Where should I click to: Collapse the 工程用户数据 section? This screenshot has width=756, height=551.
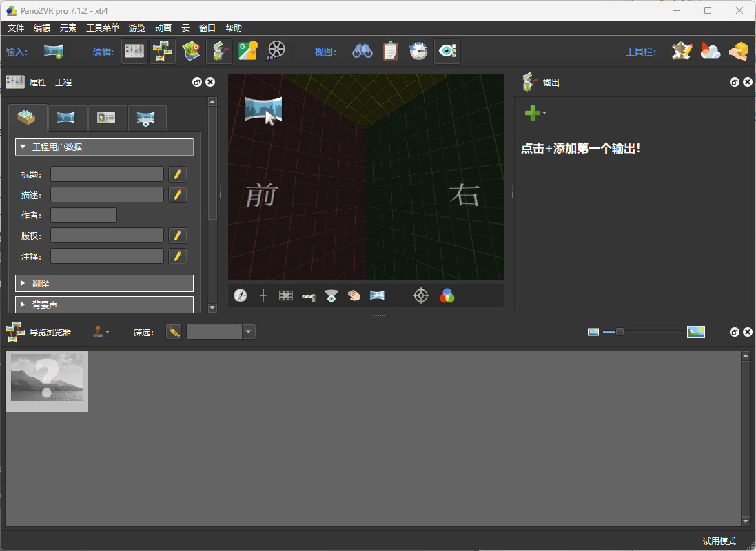coord(104,147)
